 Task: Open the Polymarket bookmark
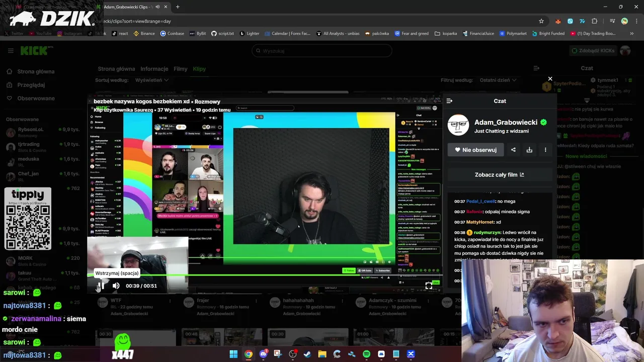(513, 34)
